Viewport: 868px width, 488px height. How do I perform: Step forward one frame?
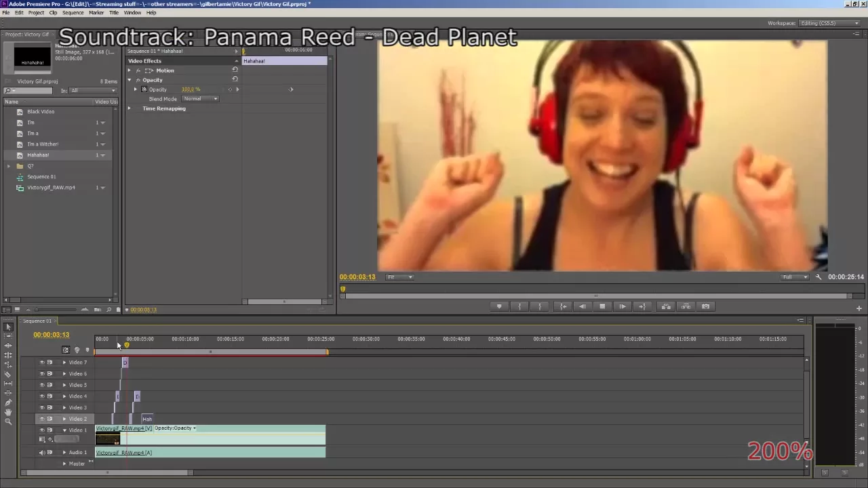(x=623, y=306)
